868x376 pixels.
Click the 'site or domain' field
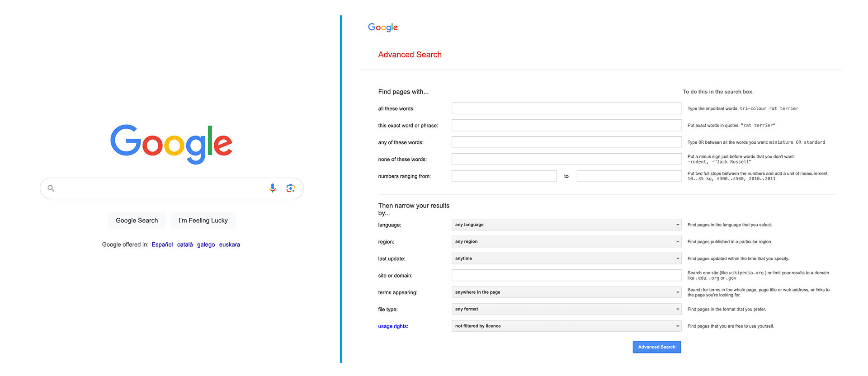click(x=566, y=275)
